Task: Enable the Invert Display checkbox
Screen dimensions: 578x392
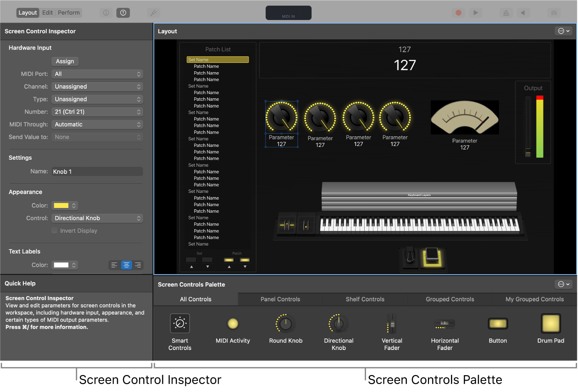Action: (x=54, y=231)
